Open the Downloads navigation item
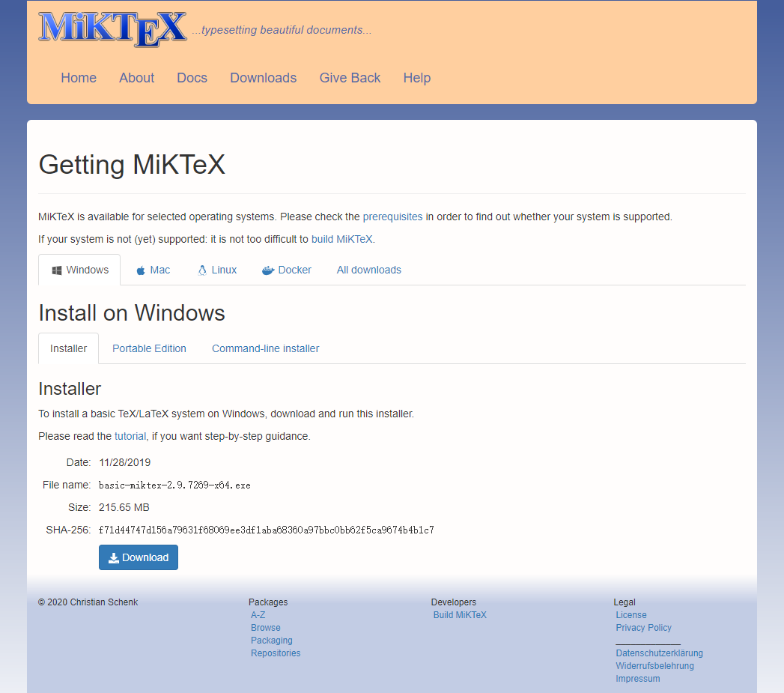The width and height of the screenshot is (784, 693). tap(264, 78)
